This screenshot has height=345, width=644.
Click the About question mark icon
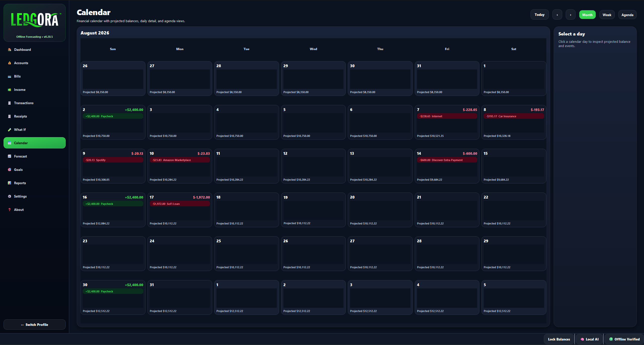pyautogui.click(x=10, y=210)
